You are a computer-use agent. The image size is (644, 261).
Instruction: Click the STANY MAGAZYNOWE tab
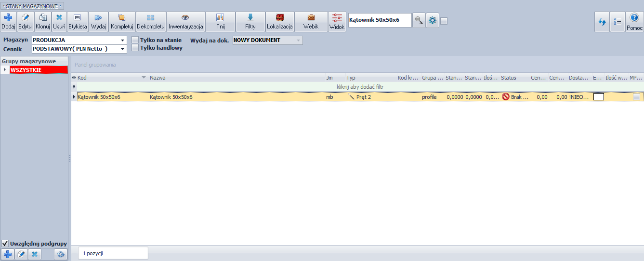point(33,6)
